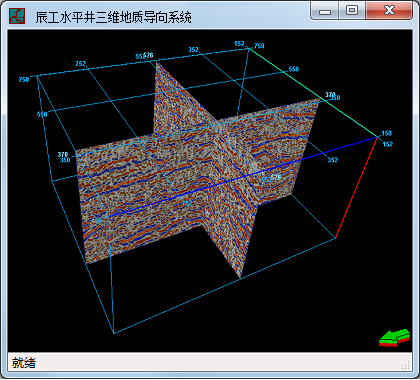Minimize the geosteering system window
The height and width of the screenshot is (380, 420).
[325, 11]
